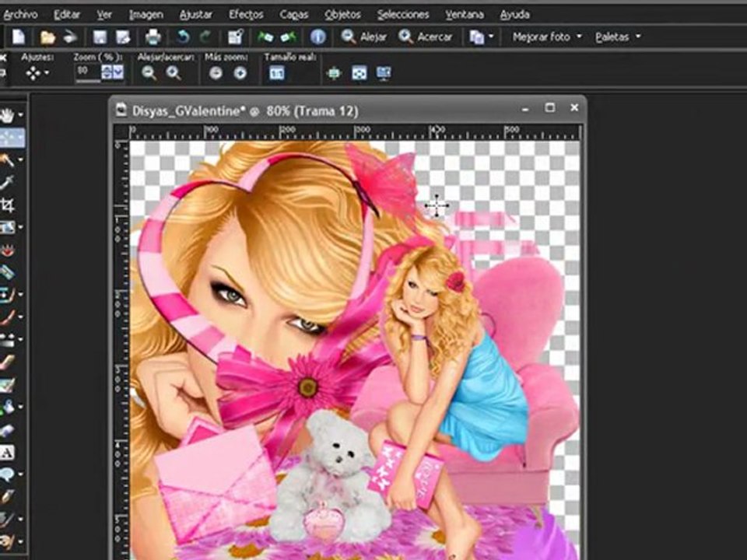Undo the last action

183,37
